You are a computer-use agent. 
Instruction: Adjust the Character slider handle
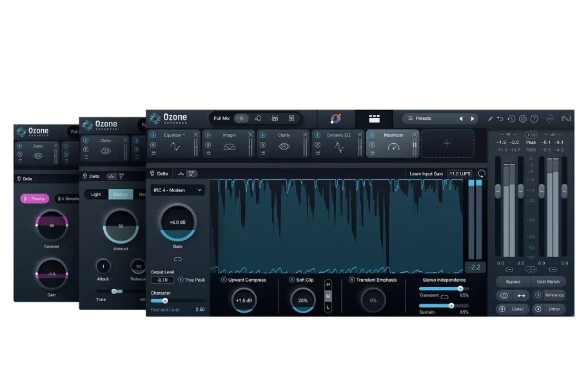pos(165,301)
